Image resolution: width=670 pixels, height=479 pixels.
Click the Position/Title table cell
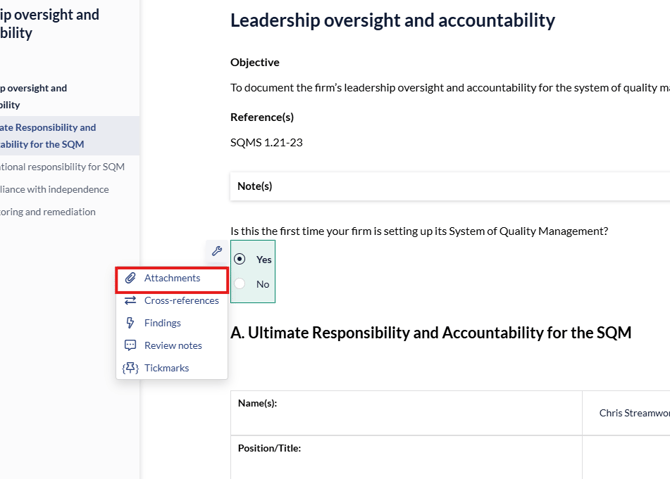click(x=405, y=456)
